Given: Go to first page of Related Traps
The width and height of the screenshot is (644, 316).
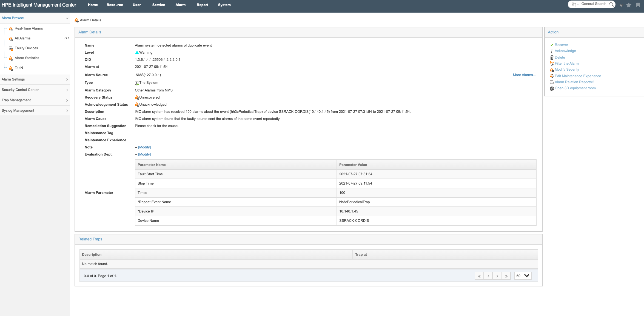Looking at the screenshot, I should (x=479, y=276).
